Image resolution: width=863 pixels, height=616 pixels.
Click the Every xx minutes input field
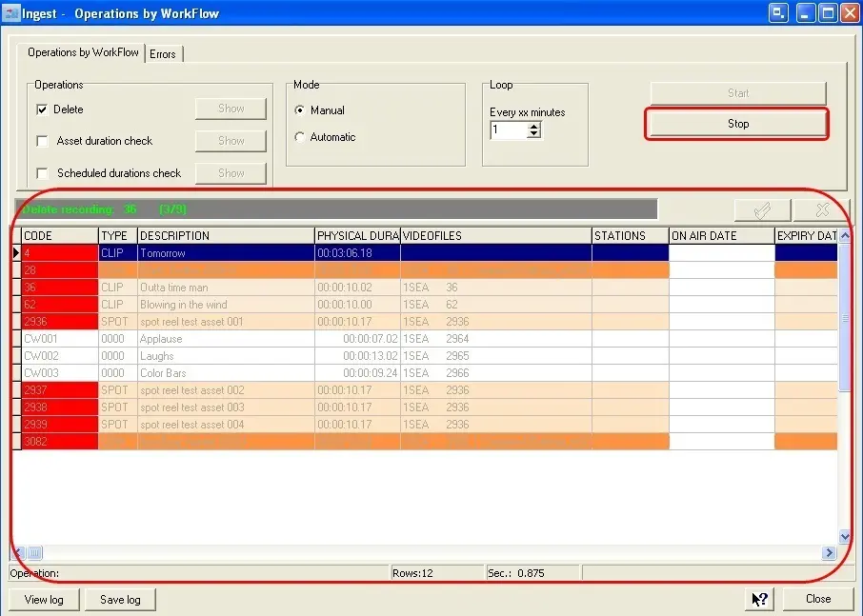tap(509, 130)
